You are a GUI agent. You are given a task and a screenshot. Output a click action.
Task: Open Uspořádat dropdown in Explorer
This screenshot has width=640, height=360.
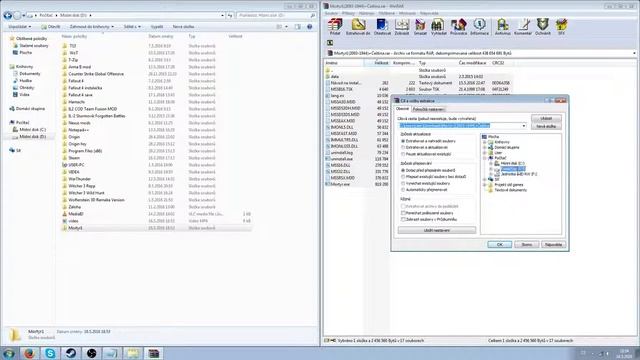19,27
